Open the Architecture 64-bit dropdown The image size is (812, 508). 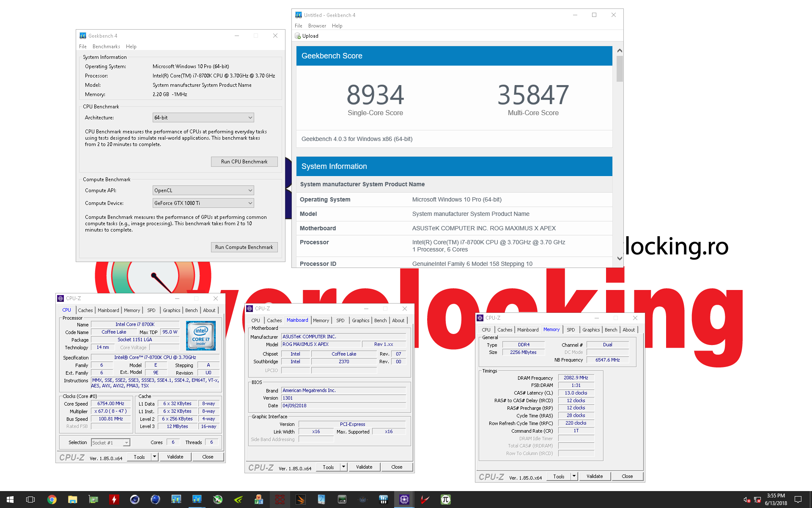203,118
